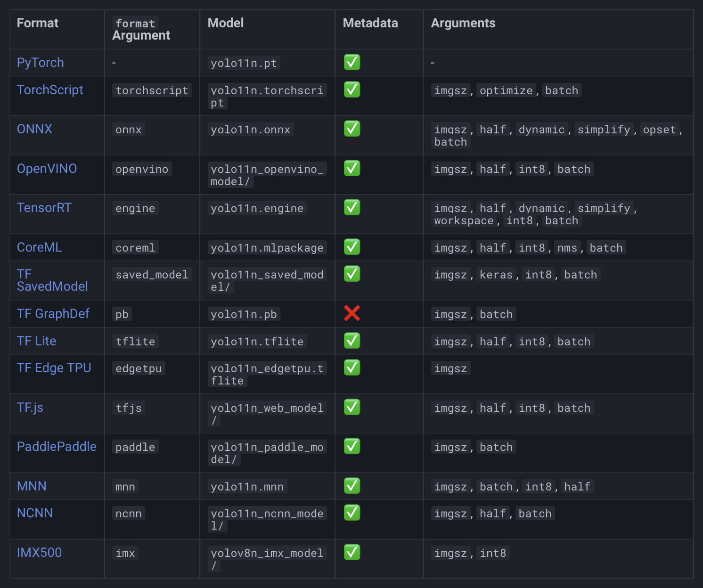The height and width of the screenshot is (588, 703).
Task: Open the IMX500 format link
Action: (x=39, y=553)
